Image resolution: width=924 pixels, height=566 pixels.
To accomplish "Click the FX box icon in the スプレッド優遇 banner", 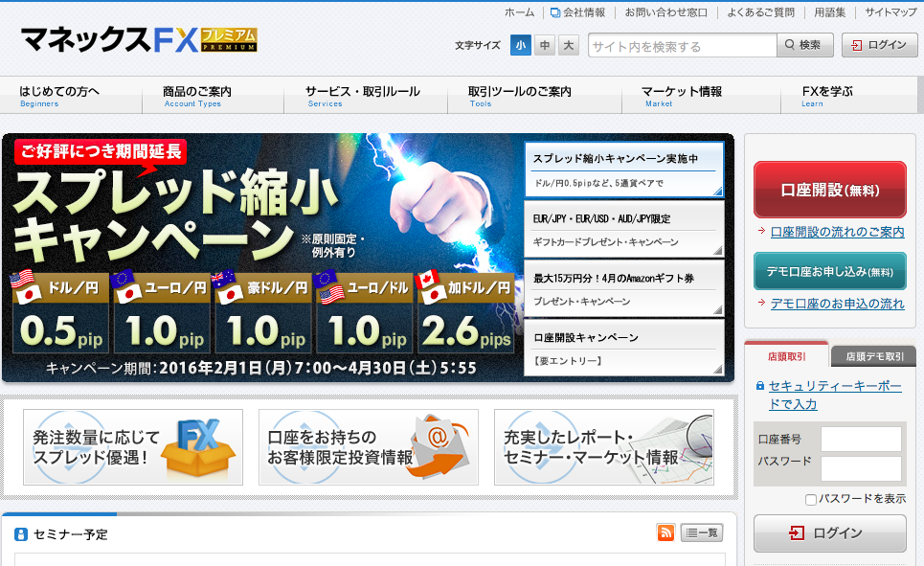I will [x=198, y=448].
